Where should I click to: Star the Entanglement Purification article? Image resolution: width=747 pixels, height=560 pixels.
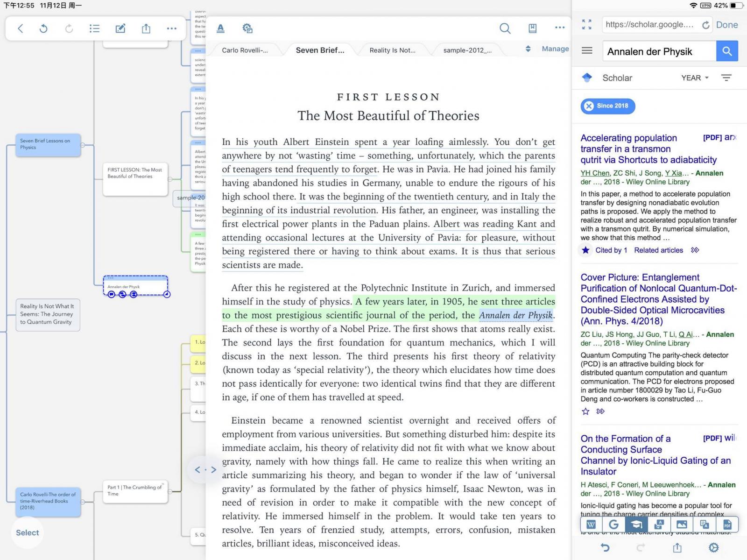585,411
